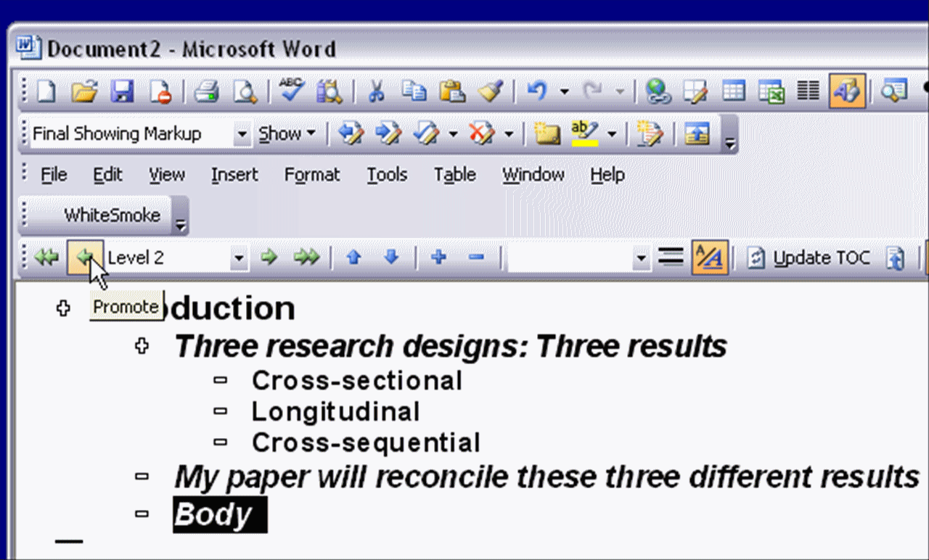Open Print Preview
This screenshot has height=560, width=929.
pyautogui.click(x=245, y=91)
